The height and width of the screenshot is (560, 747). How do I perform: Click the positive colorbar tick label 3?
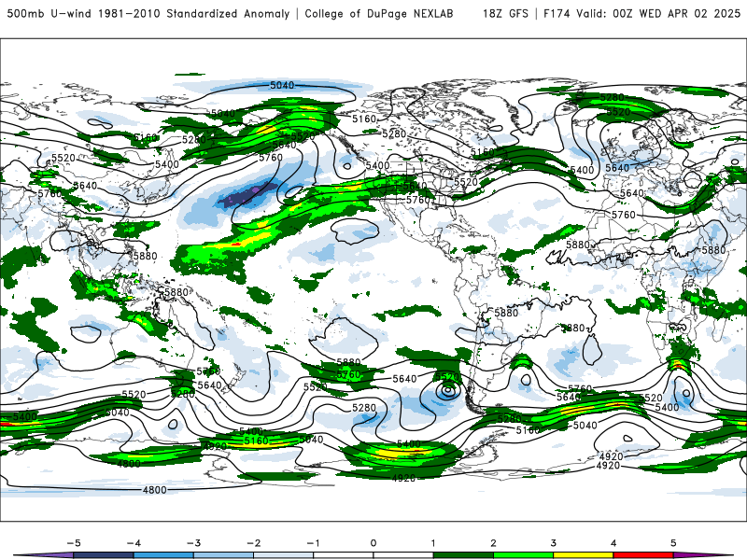[553, 543]
